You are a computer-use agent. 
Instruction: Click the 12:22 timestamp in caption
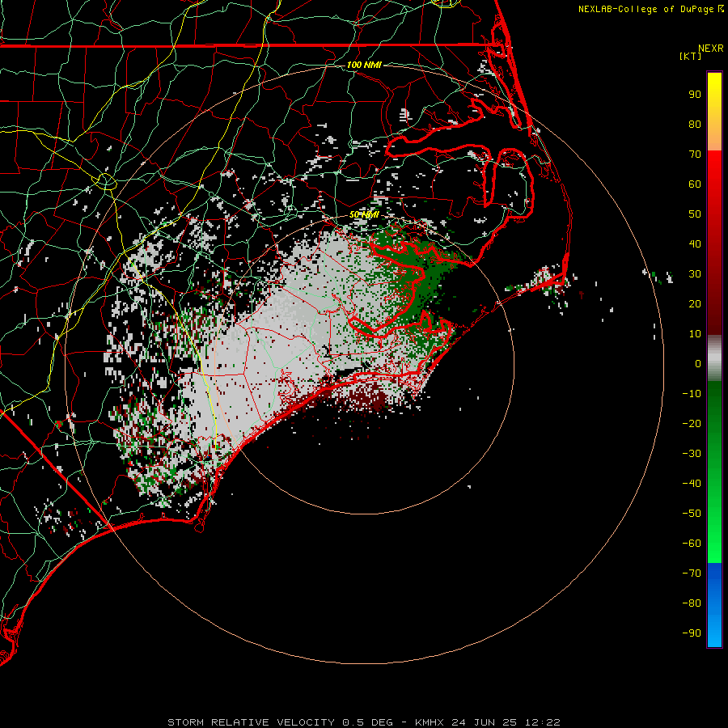coord(542,722)
